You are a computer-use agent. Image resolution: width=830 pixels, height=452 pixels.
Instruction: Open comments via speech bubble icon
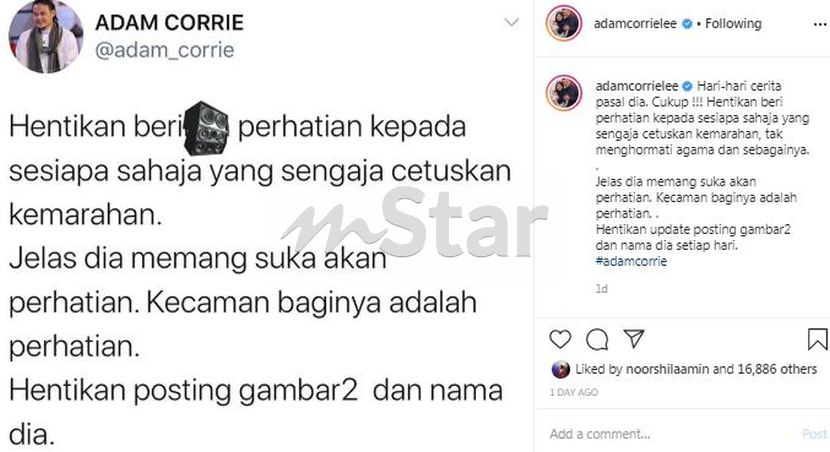(597, 340)
